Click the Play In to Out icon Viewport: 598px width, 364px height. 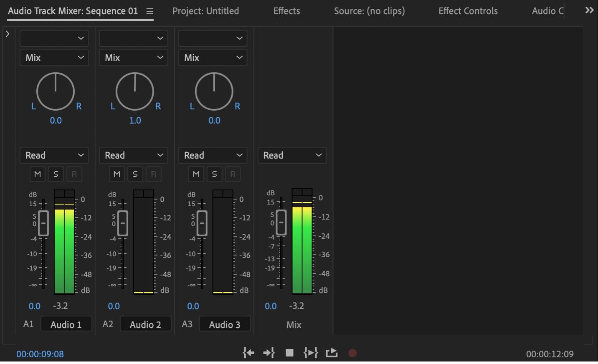coord(311,353)
